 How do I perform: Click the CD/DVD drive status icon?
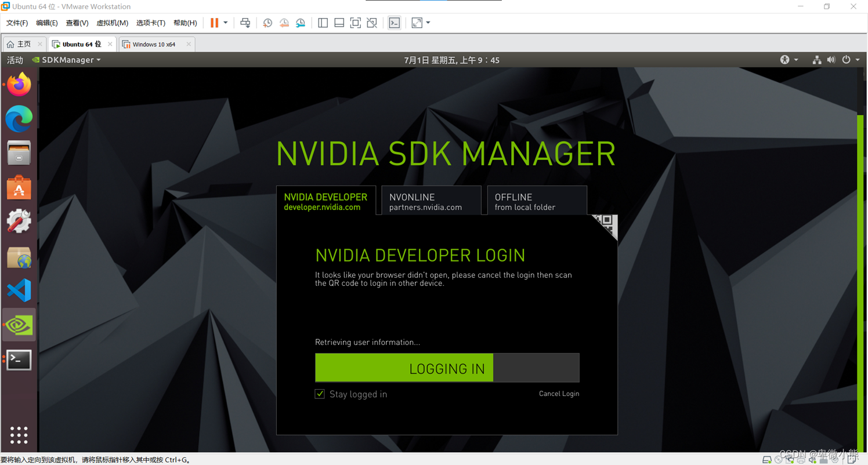click(779, 460)
